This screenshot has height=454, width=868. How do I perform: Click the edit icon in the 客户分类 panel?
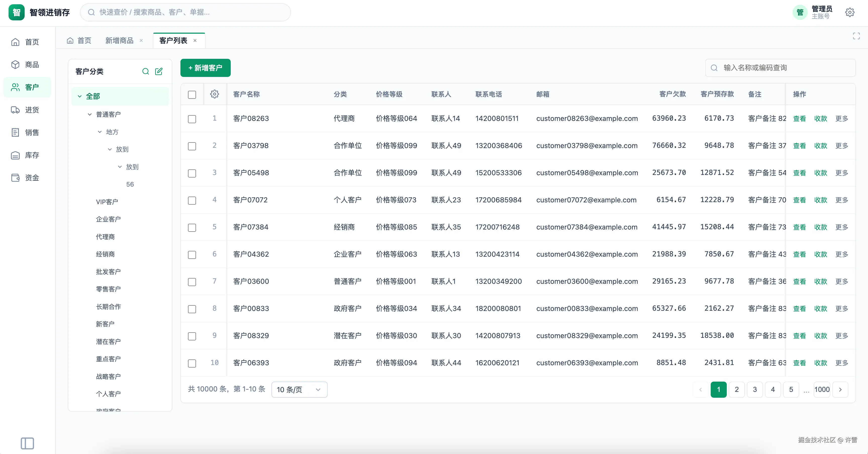pos(159,71)
